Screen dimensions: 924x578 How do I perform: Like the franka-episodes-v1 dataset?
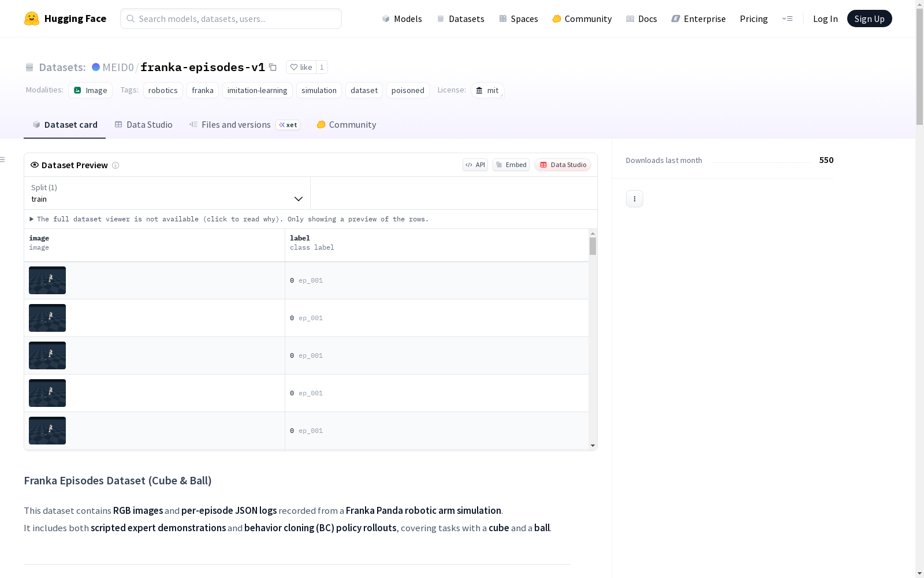coord(301,67)
